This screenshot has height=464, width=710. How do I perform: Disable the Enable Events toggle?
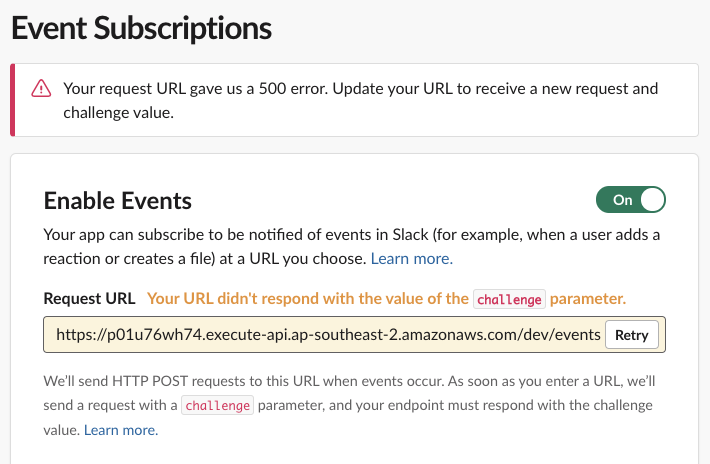click(630, 200)
